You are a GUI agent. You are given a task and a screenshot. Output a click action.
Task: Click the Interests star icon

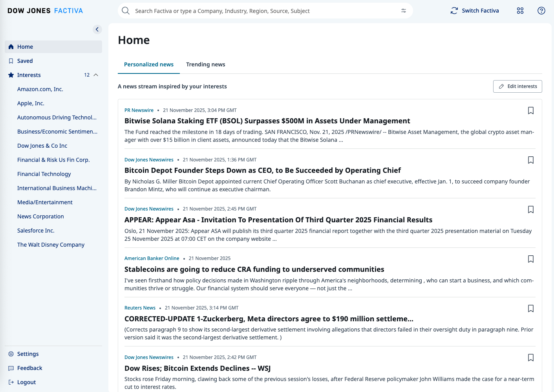tap(11, 75)
